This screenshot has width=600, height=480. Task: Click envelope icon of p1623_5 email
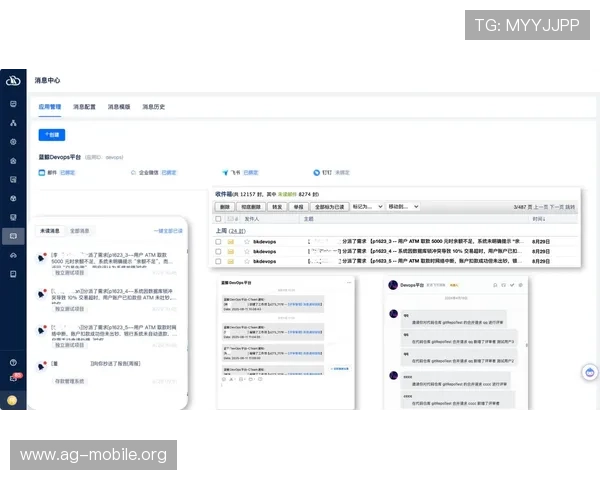(x=231, y=261)
